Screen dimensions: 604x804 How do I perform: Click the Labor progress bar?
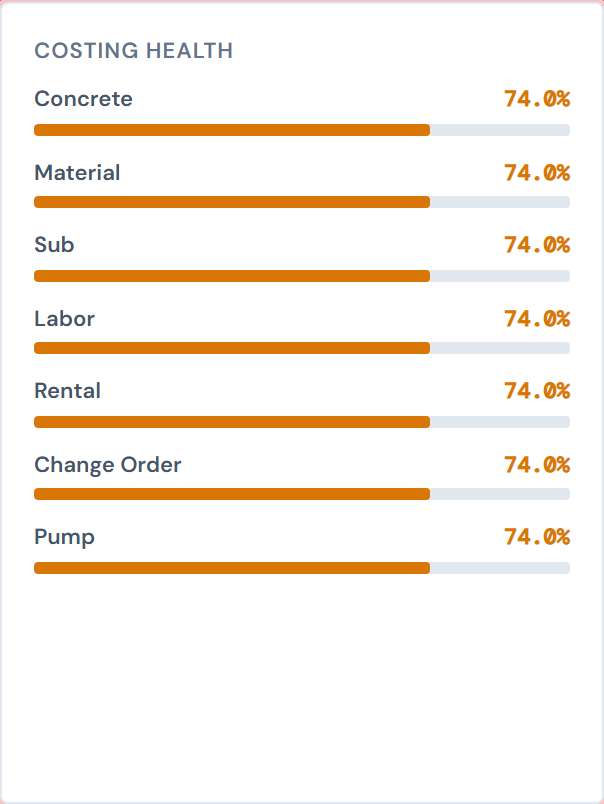click(300, 348)
